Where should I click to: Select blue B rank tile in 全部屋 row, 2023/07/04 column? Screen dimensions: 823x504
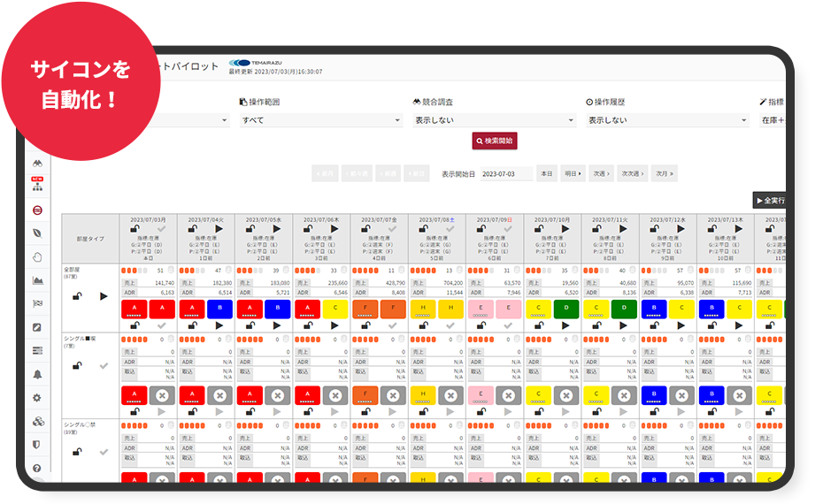[220, 309]
